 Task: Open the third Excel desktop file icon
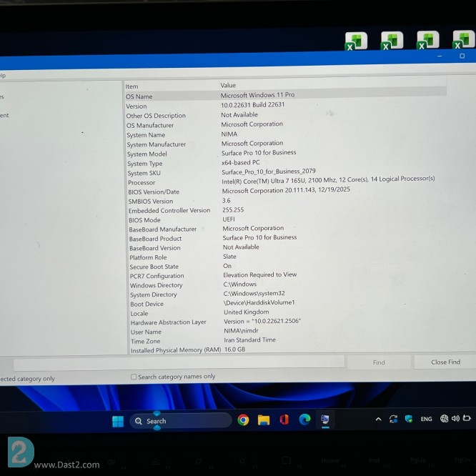pyautogui.click(x=427, y=40)
